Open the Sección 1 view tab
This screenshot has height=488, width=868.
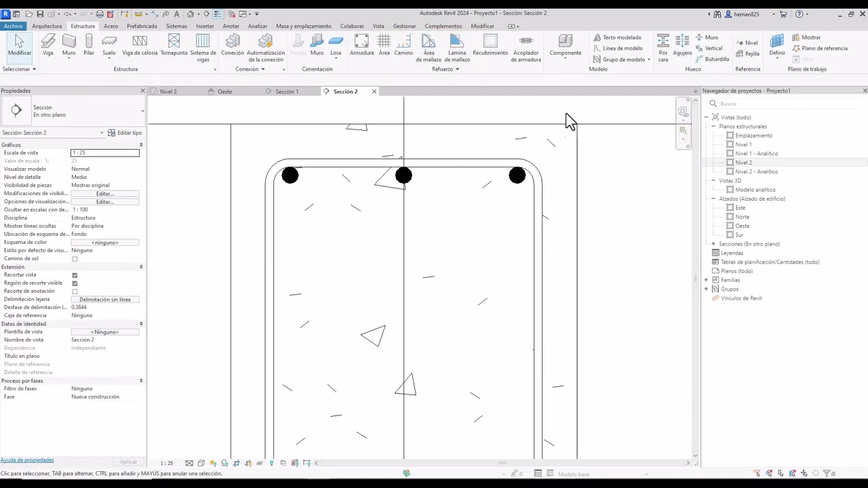pos(286,91)
